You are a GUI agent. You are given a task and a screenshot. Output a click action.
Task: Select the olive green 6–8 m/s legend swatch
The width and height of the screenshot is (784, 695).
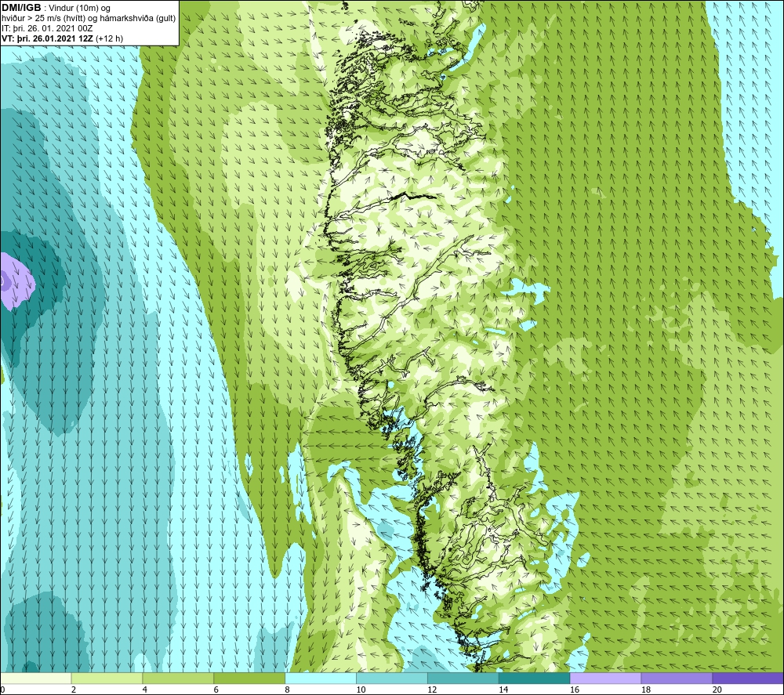(x=249, y=678)
